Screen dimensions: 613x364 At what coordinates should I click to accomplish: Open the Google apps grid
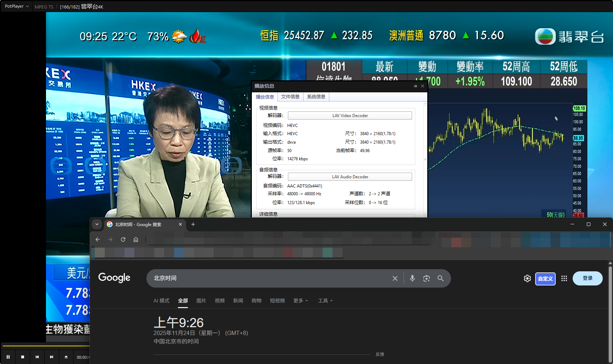coord(564,278)
